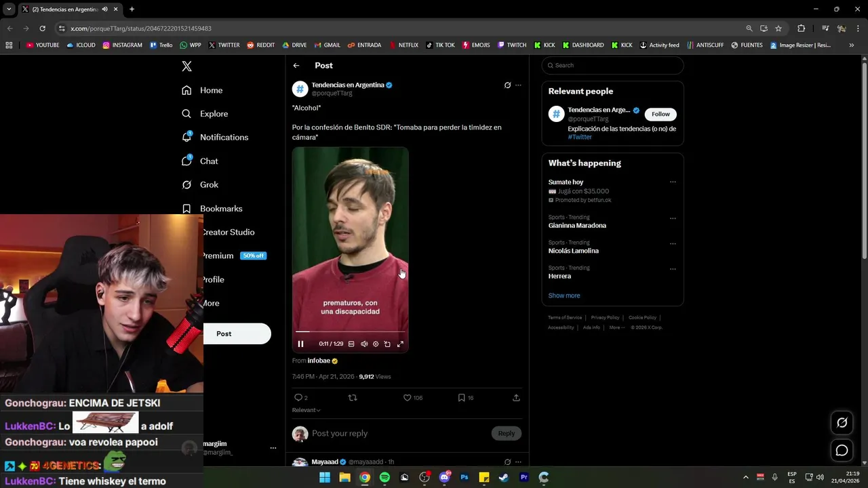Click the Chrome address bar URL
Image resolution: width=868 pixels, height=488 pixels.
(141, 28)
